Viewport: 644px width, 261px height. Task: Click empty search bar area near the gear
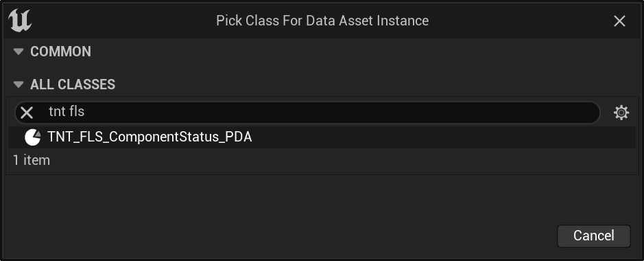[x=534, y=112]
